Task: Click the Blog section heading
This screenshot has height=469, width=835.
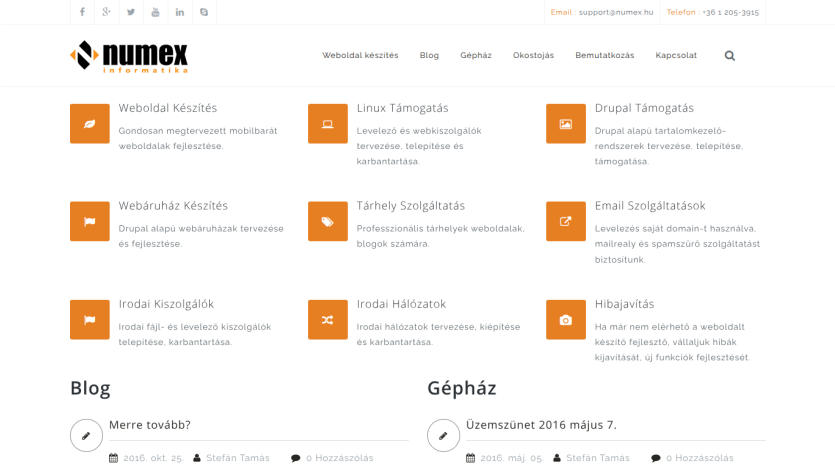Action: [x=90, y=388]
